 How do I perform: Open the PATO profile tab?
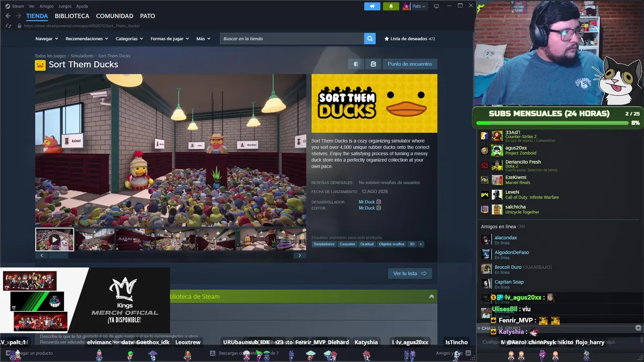[x=147, y=16]
